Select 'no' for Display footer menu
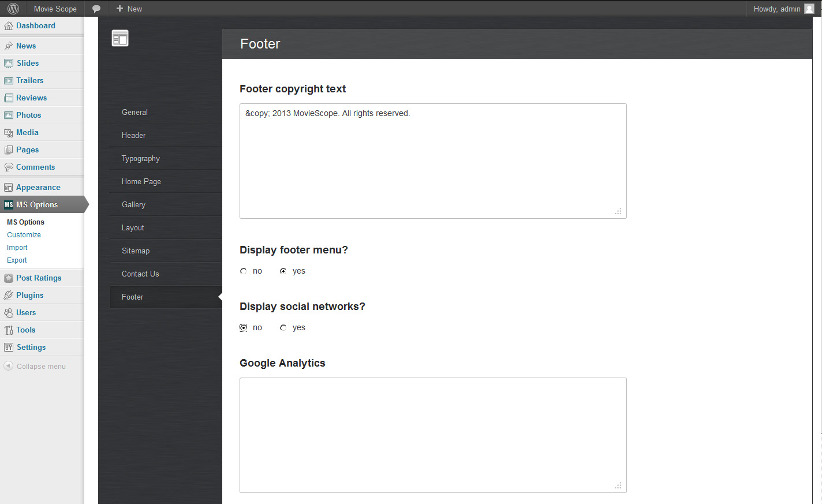 click(244, 271)
